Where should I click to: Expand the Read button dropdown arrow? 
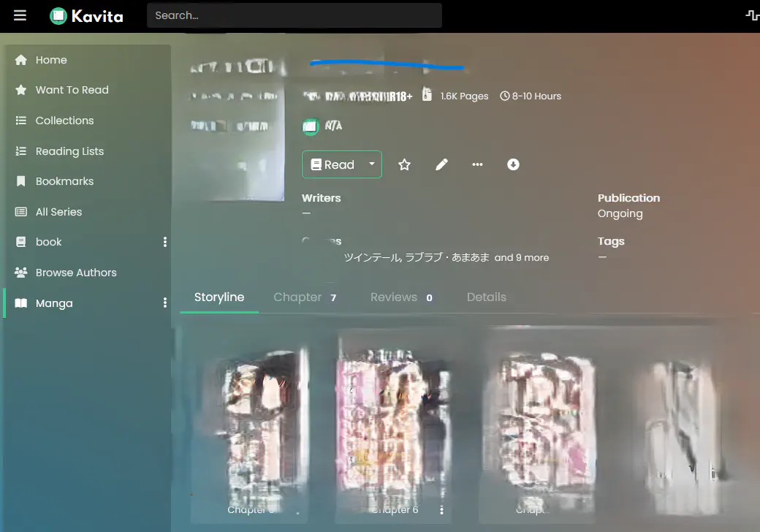coord(371,164)
